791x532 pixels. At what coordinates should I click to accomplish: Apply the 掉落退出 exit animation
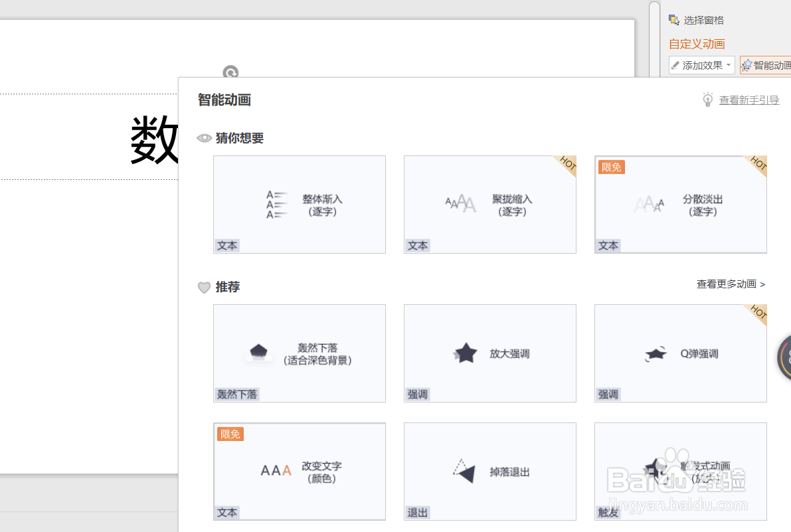[x=489, y=470]
